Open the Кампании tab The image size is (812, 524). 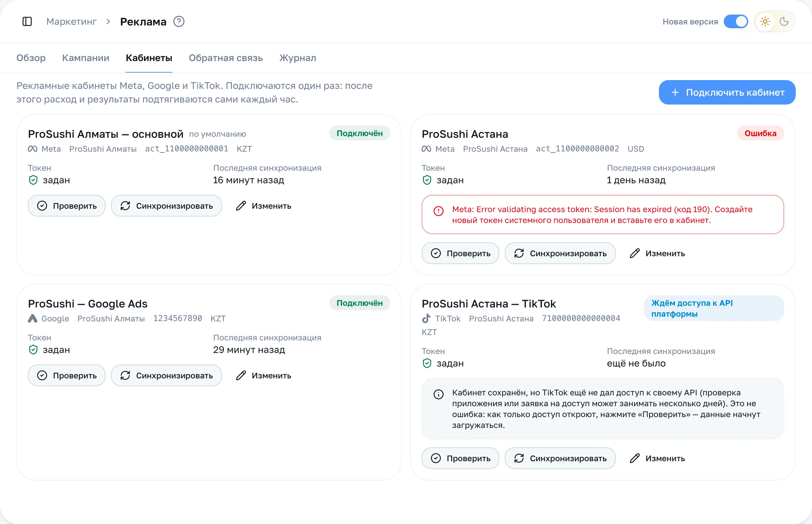pos(86,58)
